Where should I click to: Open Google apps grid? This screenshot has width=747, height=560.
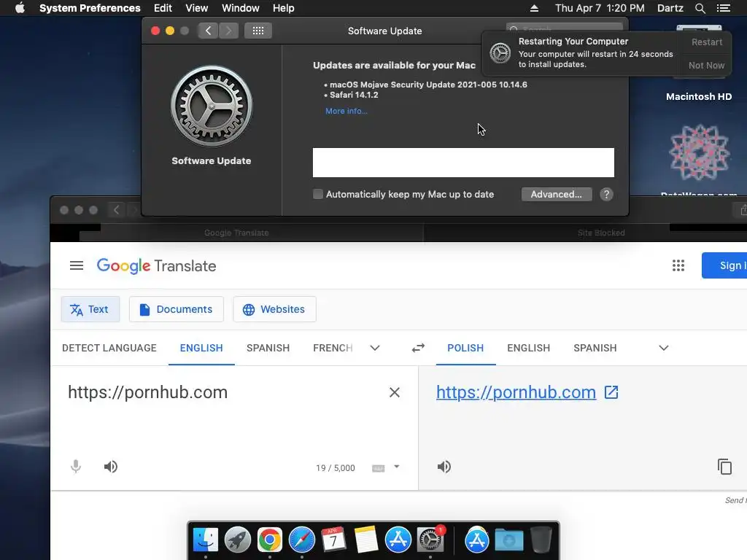[x=678, y=265]
